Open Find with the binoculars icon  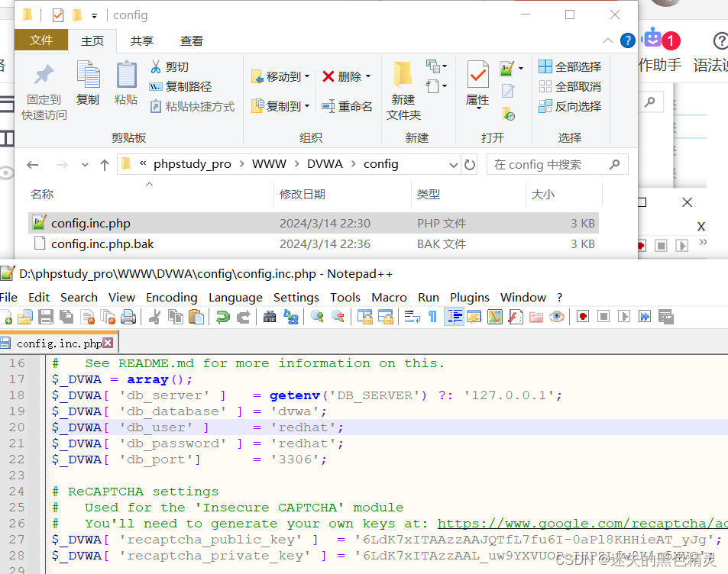coord(270,317)
